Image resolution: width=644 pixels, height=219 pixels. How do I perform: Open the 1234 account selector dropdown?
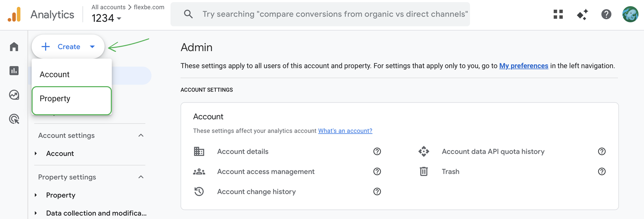point(106,18)
